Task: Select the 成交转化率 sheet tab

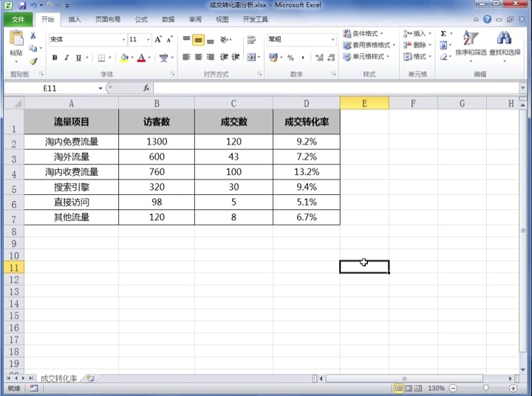Action: [58, 378]
